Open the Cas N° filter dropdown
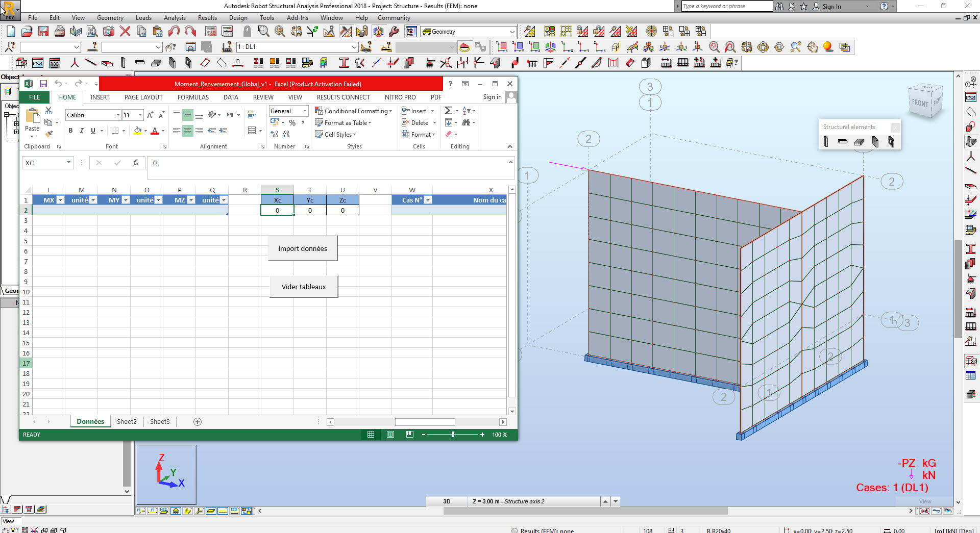This screenshot has height=533, width=980. click(x=428, y=200)
